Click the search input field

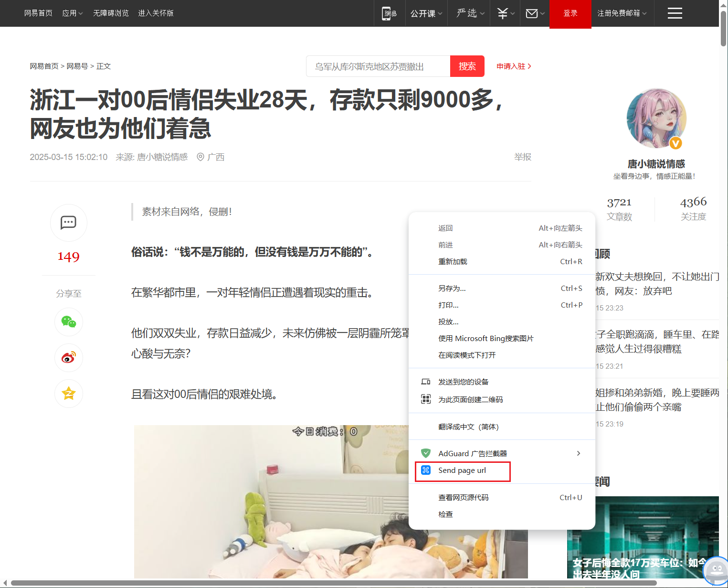pos(378,66)
